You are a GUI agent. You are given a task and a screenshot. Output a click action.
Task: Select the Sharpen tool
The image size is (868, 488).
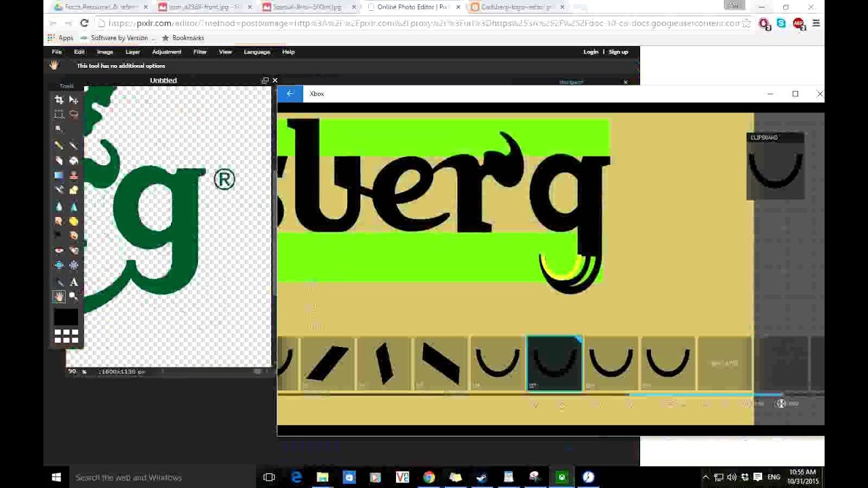pyautogui.click(x=73, y=207)
